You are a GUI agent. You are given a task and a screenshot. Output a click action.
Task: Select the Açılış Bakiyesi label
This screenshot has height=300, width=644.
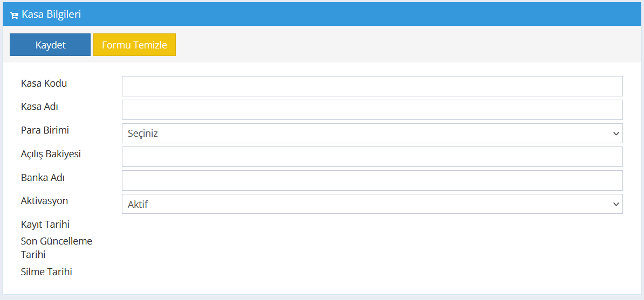click(51, 155)
